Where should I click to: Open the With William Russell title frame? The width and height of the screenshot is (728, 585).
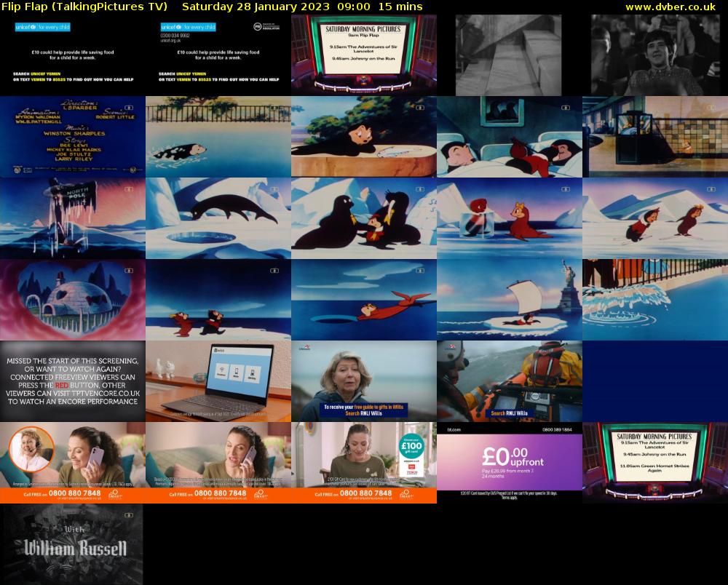tap(71, 544)
